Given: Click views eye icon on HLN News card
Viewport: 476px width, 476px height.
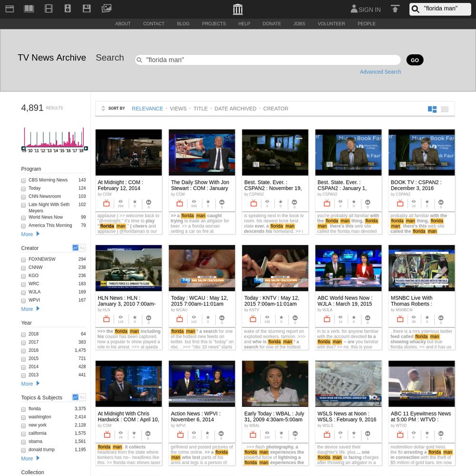Looking at the screenshot, I should tap(120, 317).
